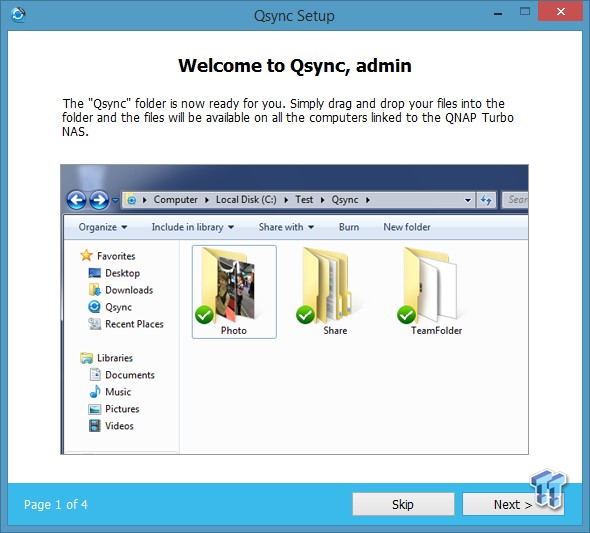Open Downloads in the Favorites list

coord(121,290)
